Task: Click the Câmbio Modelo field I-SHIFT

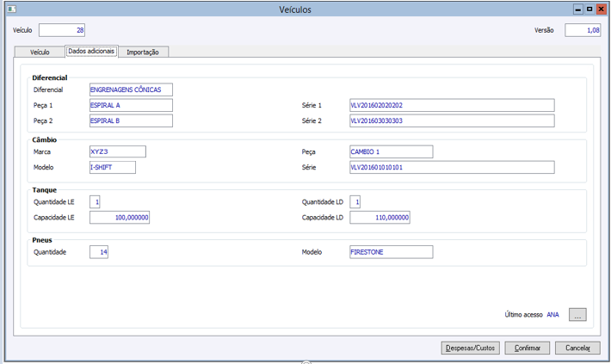Action: 112,167
